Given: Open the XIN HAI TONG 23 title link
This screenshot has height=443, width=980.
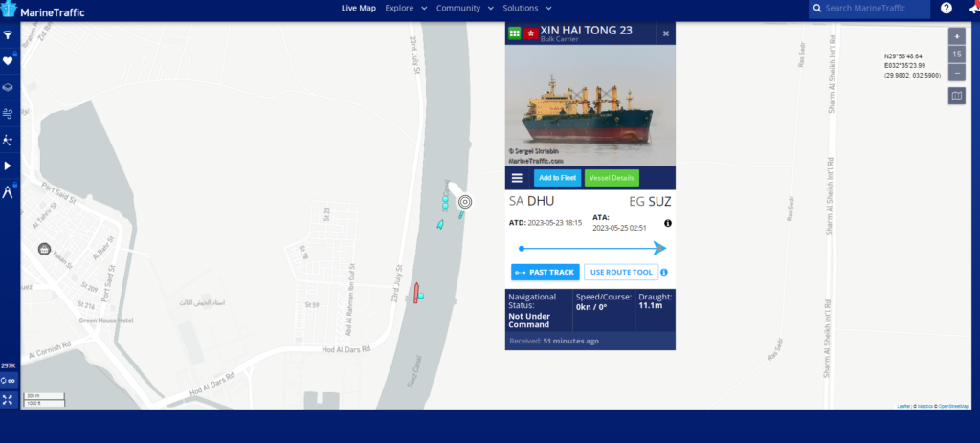Looking at the screenshot, I should tap(587, 30).
